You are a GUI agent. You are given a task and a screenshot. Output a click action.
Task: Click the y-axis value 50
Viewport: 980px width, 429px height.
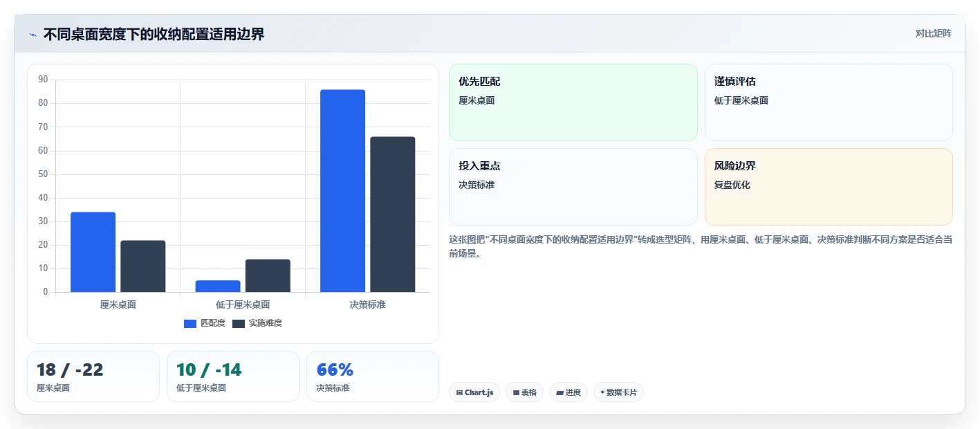[43, 174]
